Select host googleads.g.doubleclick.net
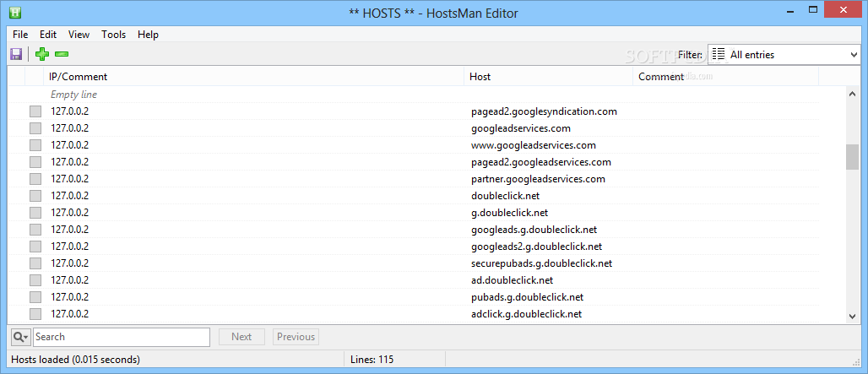The image size is (868, 374). (x=534, y=230)
